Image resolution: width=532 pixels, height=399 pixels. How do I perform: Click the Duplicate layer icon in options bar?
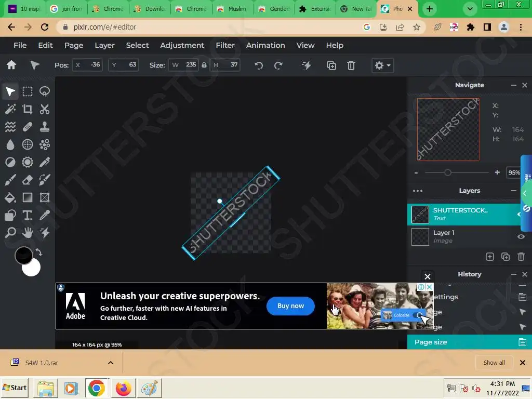[x=331, y=65]
